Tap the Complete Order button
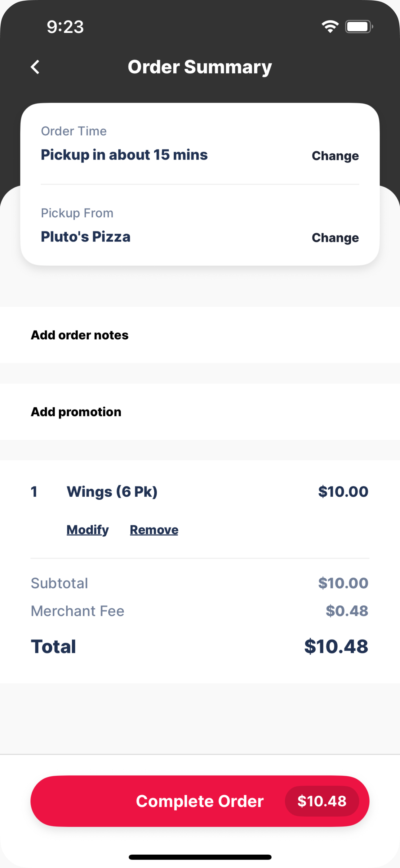 tap(200, 801)
